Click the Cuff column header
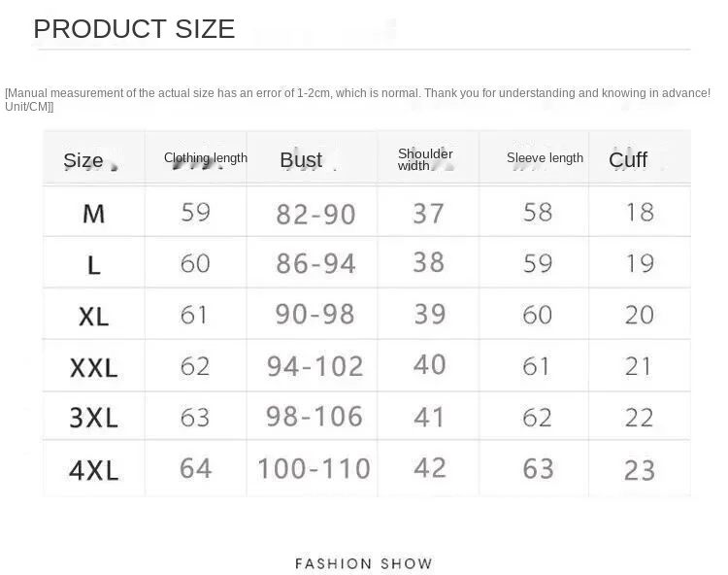Screen dimensions: 728x575 tap(628, 160)
